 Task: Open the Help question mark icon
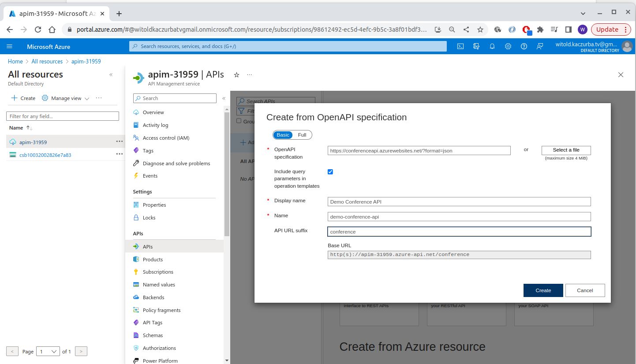[524, 46]
